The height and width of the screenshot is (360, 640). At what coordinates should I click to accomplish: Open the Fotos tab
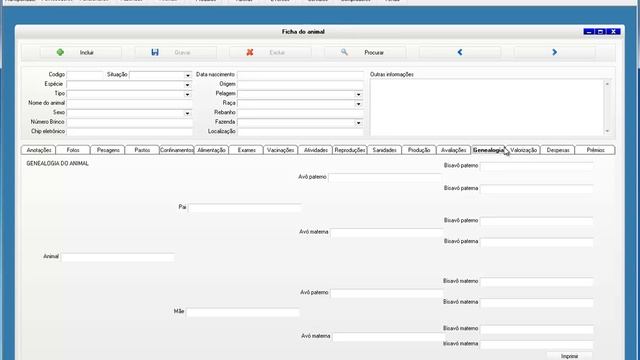[73, 150]
